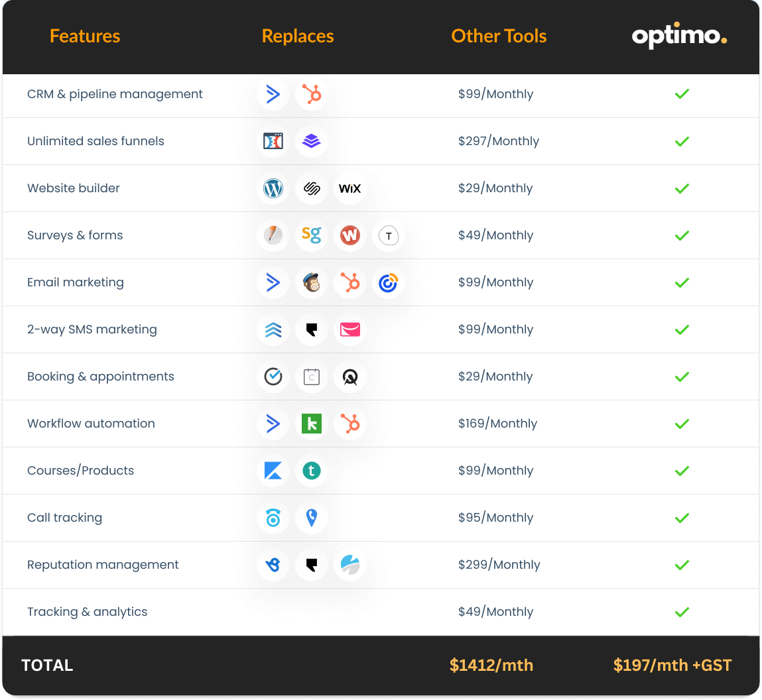Select the Squarespace icon in Website builder

pyautogui.click(x=311, y=188)
